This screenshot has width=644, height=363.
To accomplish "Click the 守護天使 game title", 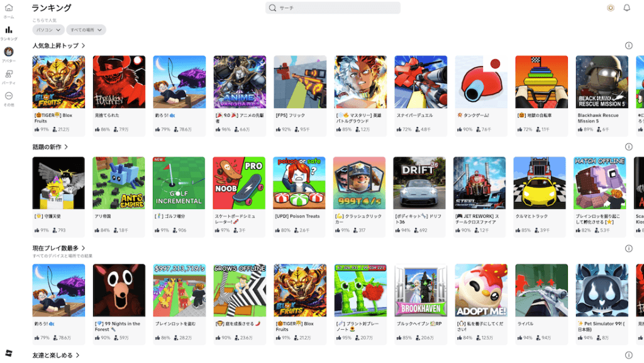I will 47,216.
